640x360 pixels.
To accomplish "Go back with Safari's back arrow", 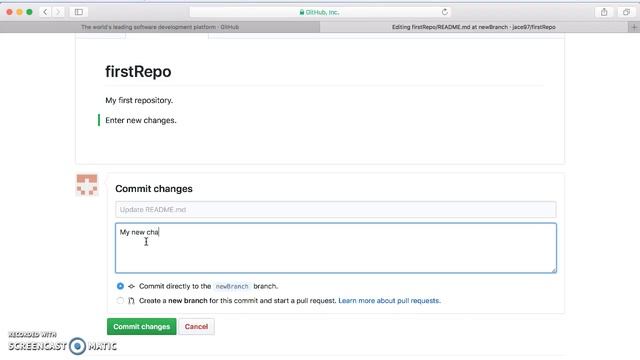I will 45,12.
